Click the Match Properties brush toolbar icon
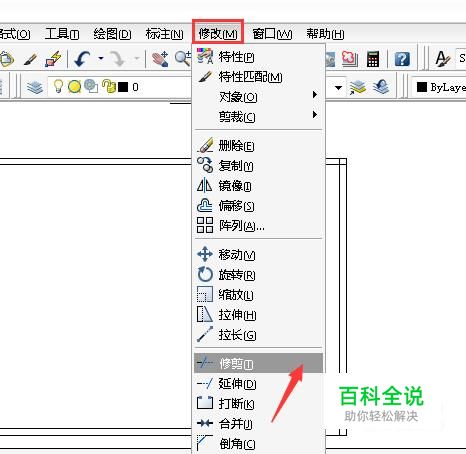The height and width of the screenshot is (454, 466). (31, 60)
